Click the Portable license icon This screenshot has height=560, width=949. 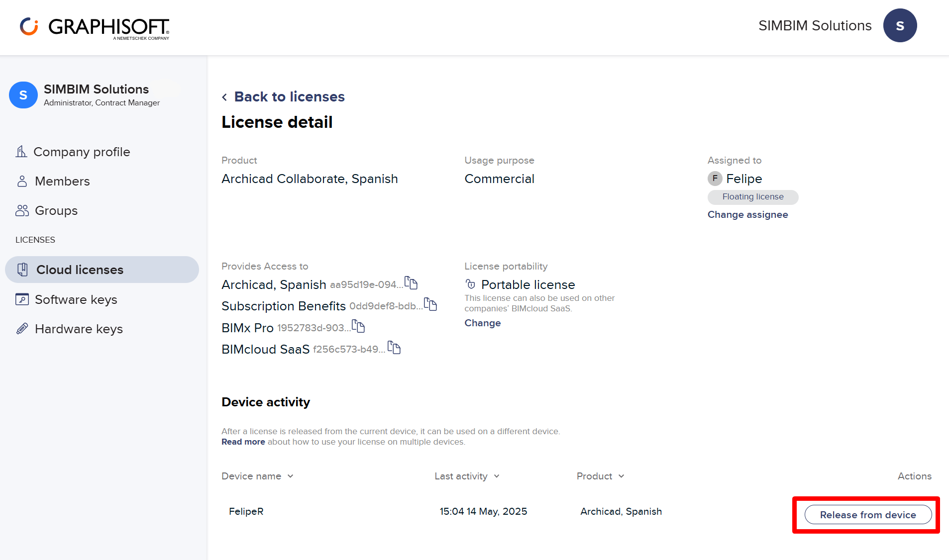[470, 284]
